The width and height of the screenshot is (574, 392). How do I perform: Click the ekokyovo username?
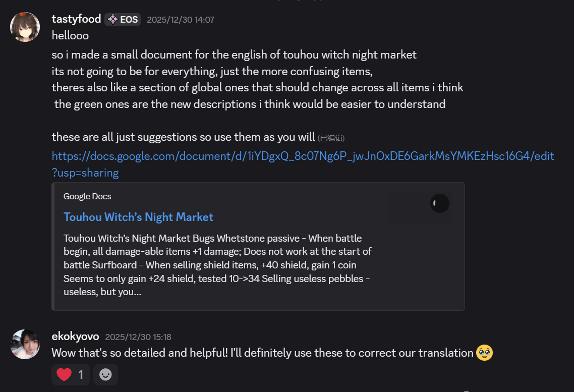[76, 337]
